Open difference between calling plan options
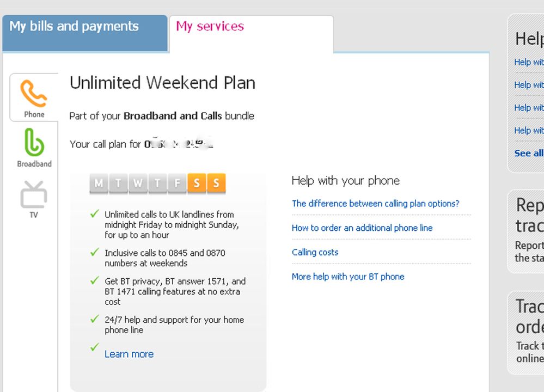The width and height of the screenshot is (544, 392). 376,203
